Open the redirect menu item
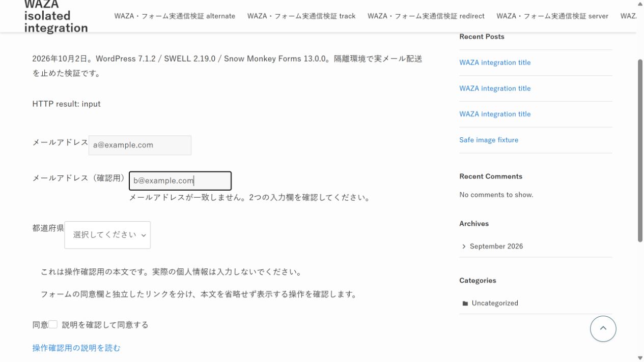The image size is (644, 362). click(x=426, y=16)
